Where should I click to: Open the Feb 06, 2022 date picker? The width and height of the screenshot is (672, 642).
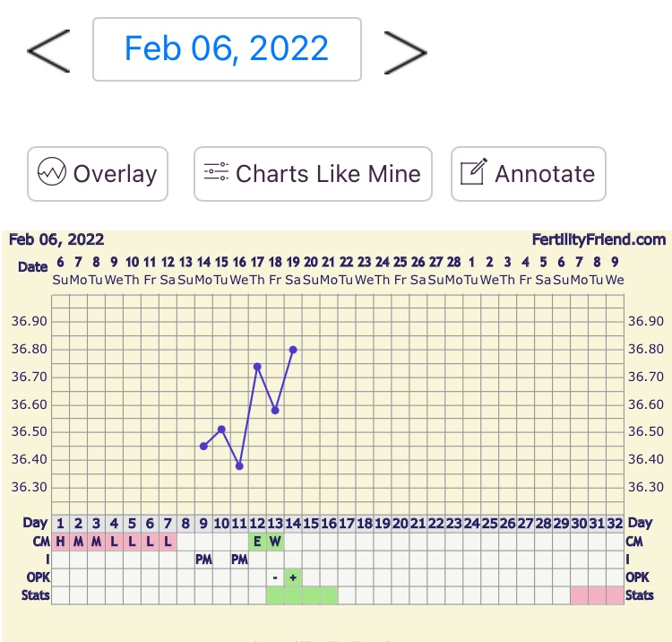(227, 48)
